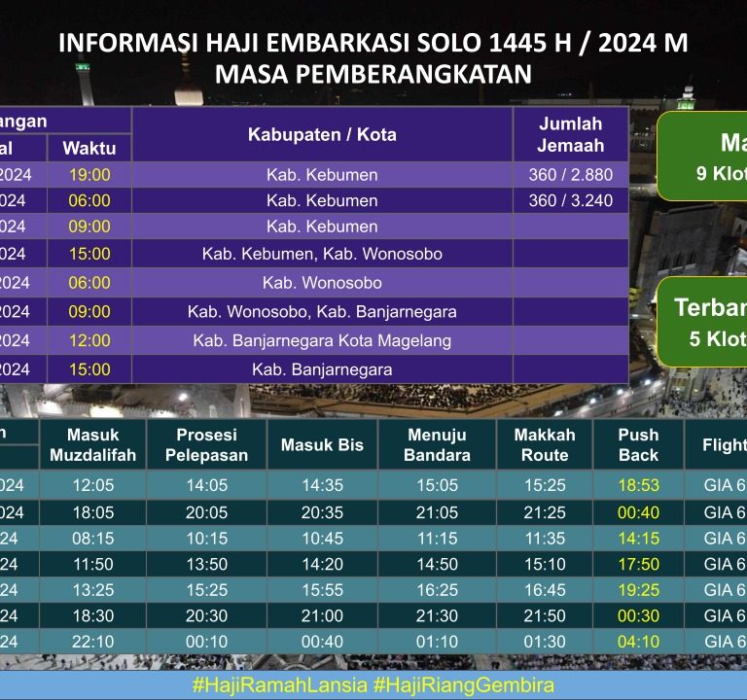Click the yellow '00:30' Push Back time
747x700 pixels.
[638, 615]
